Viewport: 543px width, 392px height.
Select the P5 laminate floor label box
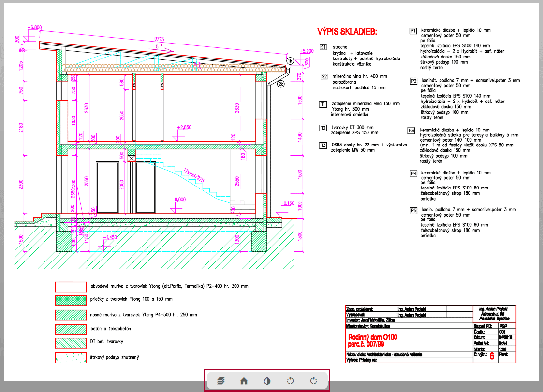(413, 210)
